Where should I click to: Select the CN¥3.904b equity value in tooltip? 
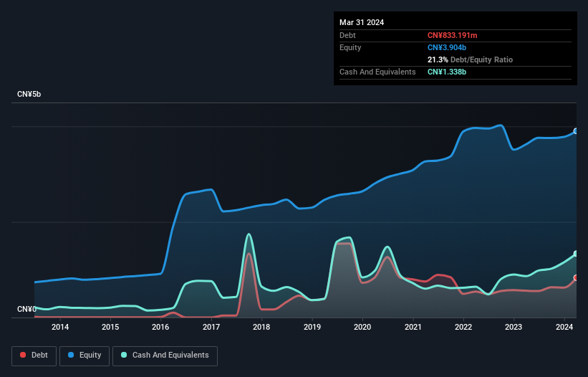[448, 47]
